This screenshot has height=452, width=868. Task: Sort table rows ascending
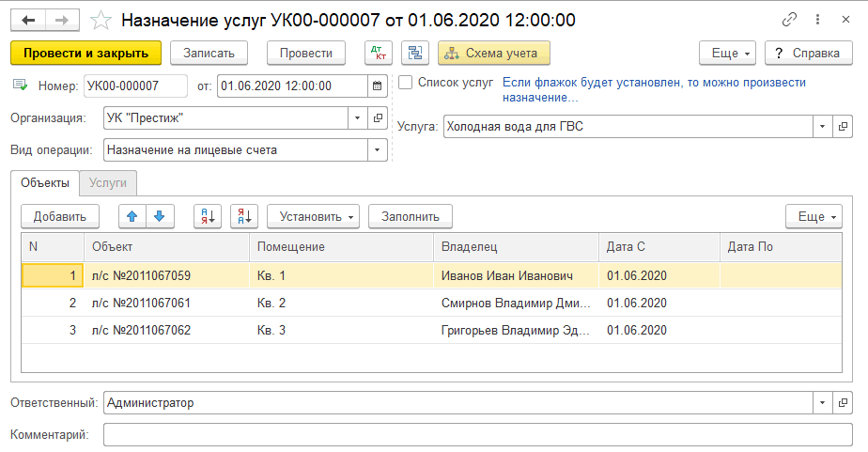pos(207,216)
